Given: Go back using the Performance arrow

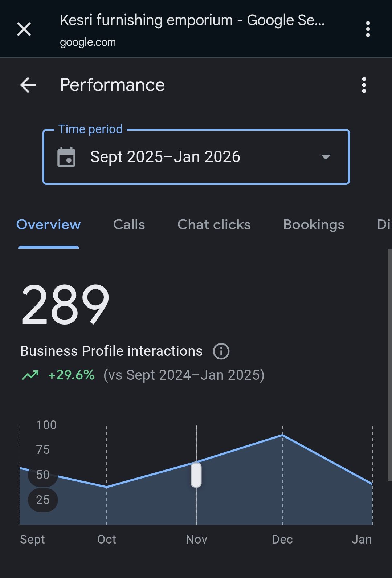Looking at the screenshot, I should [x=28, y=85].
